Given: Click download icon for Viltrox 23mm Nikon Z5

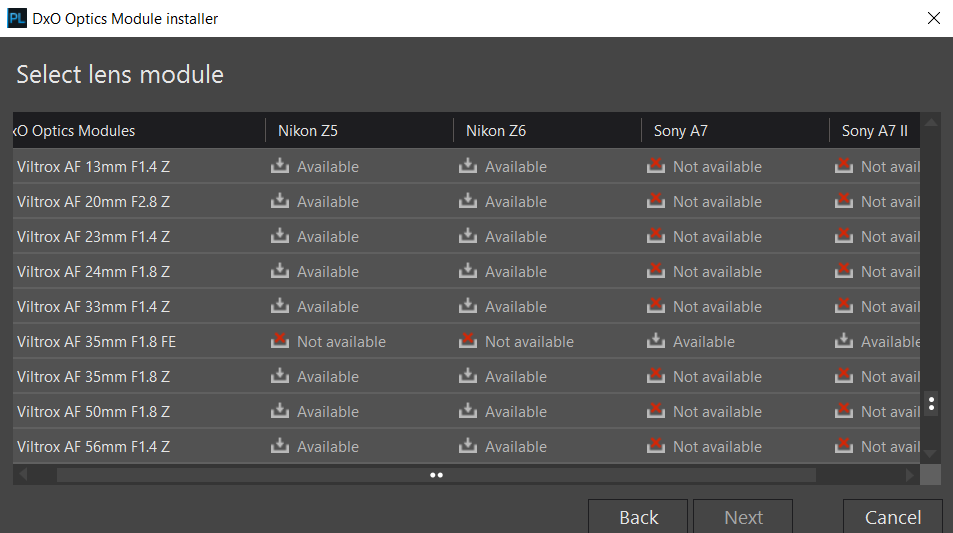Looking at the screenshot, I should (280, 235).
